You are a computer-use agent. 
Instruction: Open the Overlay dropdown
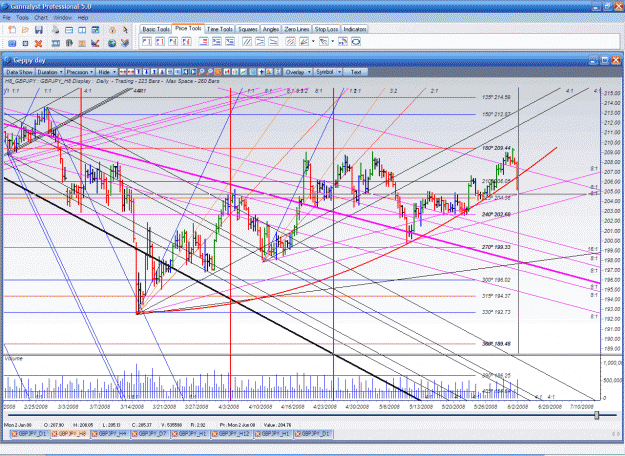pyautogui.click(x=298, y=72)
